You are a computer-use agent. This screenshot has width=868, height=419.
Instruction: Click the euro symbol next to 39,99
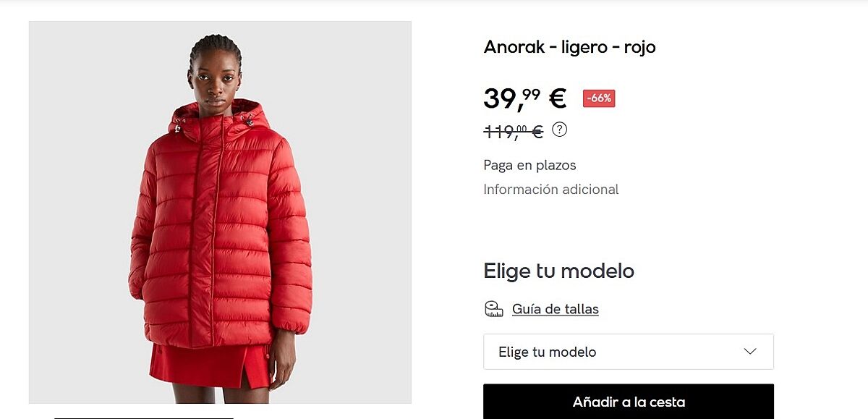tap(557, 98)
